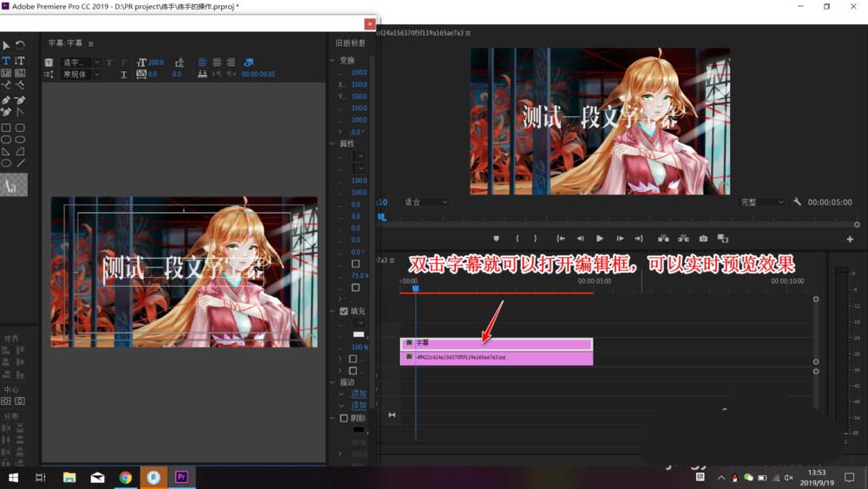Click the right-align text icon
The height and width of the screenshot is (489, 868).
click(x=231, y=62)
